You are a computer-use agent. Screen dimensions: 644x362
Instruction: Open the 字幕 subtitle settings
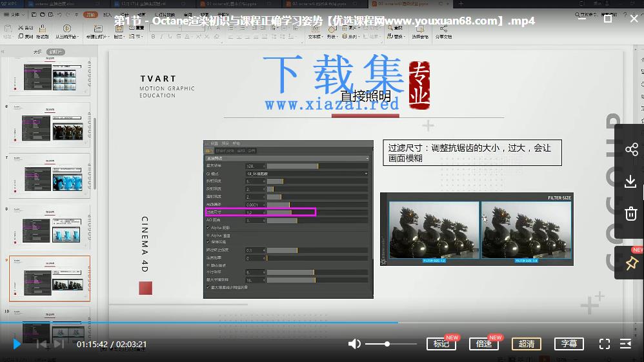click(569, 343)
